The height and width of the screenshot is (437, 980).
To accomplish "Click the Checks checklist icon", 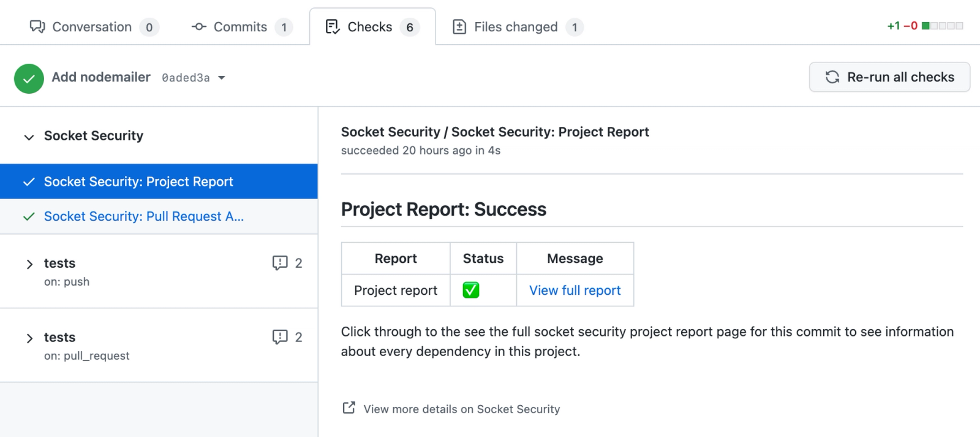I will point(333,26).
